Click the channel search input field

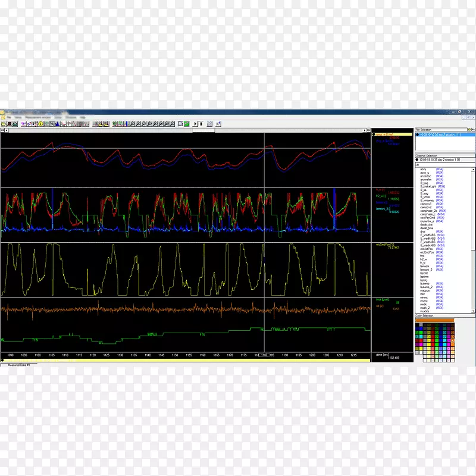pyautogui.click(x=444, y=164)
